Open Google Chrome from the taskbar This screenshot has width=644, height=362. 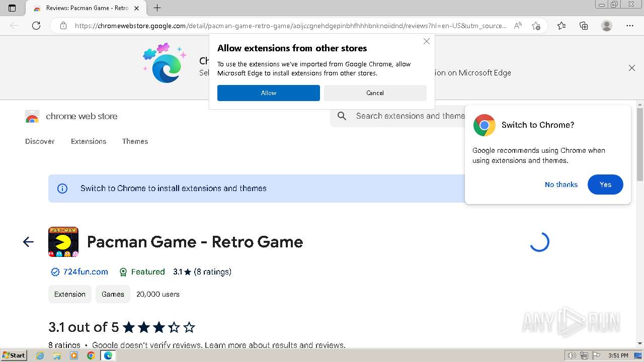(x=91, y=355)
